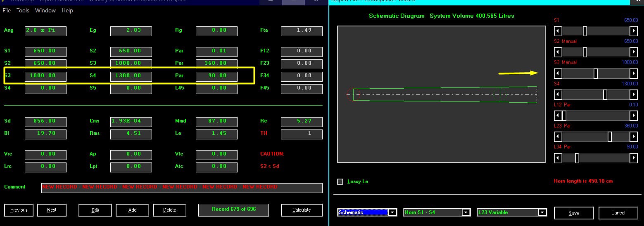644x226 pixels.
Task: Open the L23 Variable dropdown
Action: point(512,212)
